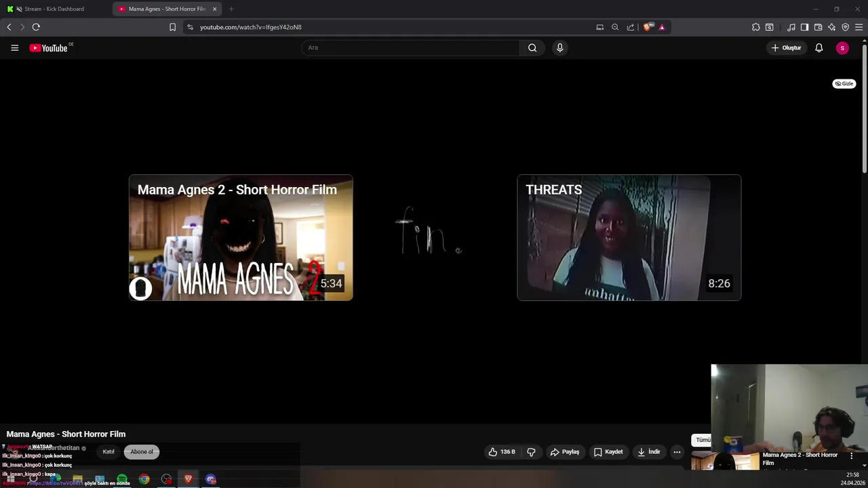Viewport: 868px width, 488px height.
Task: Click the install app icon in address bar
Action: 599,27
